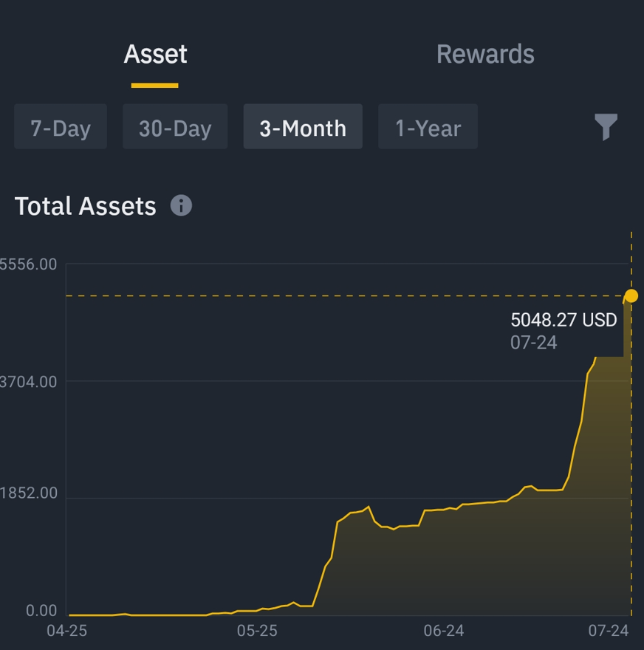Click the 5556.00 y-axis value
This screenshot has width=644, height=650.
[30, 264]
